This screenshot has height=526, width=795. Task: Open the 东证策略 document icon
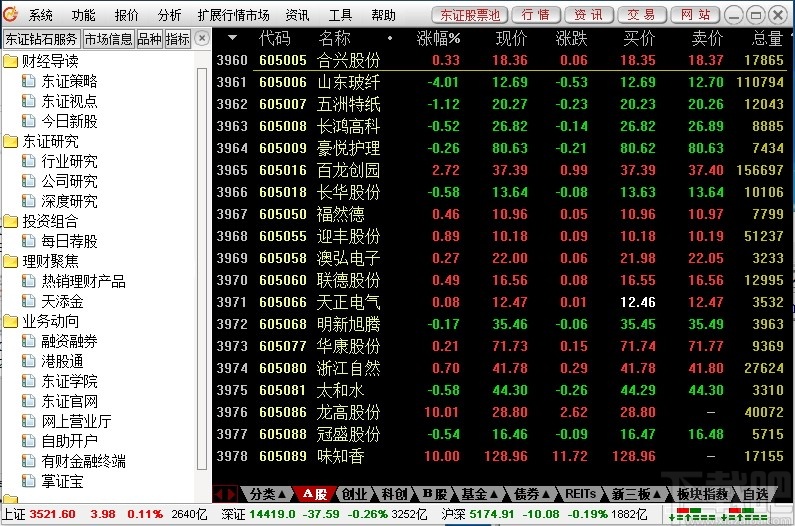click(29, 81)
